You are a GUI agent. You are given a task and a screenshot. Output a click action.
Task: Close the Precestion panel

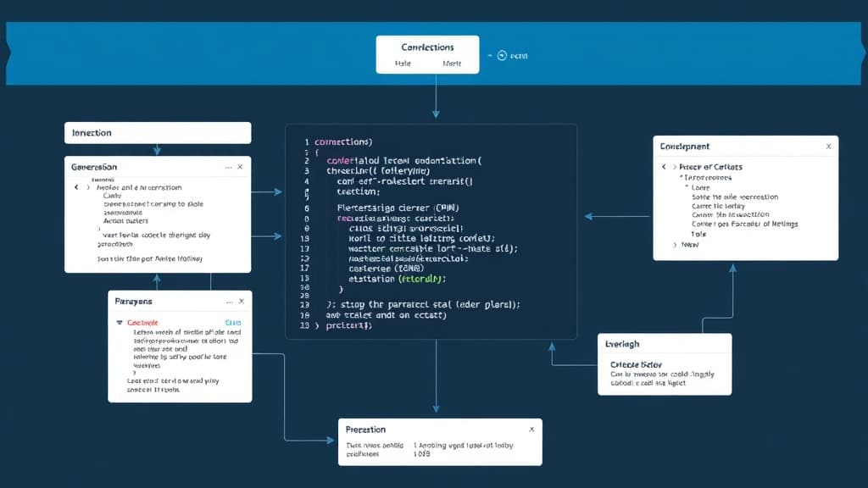click(x=531, y=430)
